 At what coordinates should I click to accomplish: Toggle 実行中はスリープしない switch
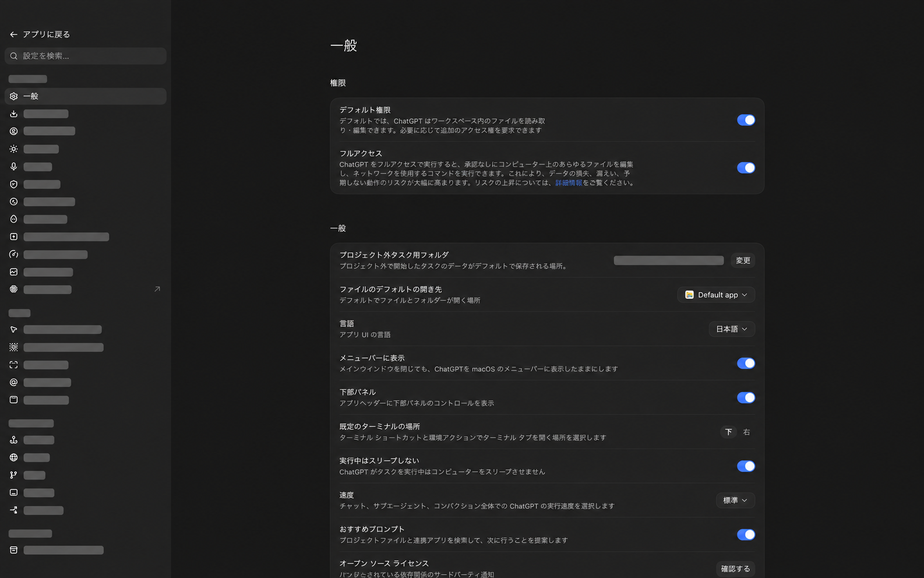(x=746, y=466)
